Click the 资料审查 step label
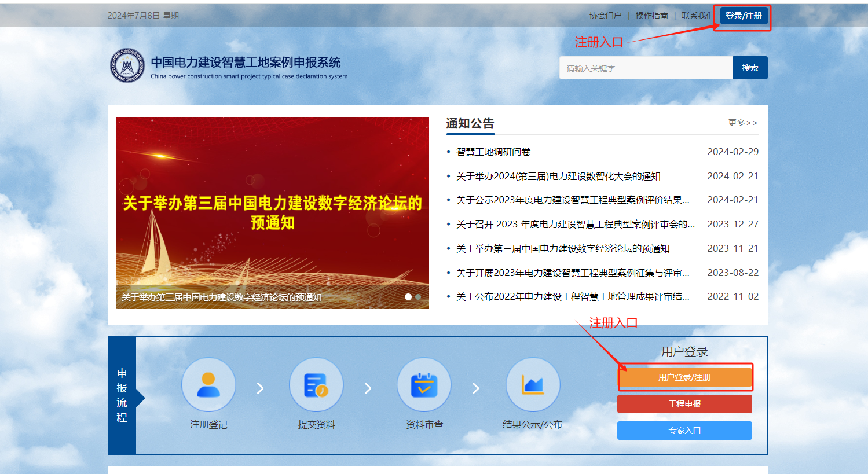Image resolution: width=868 pixels, height=474 pixels. click(424, 424)
